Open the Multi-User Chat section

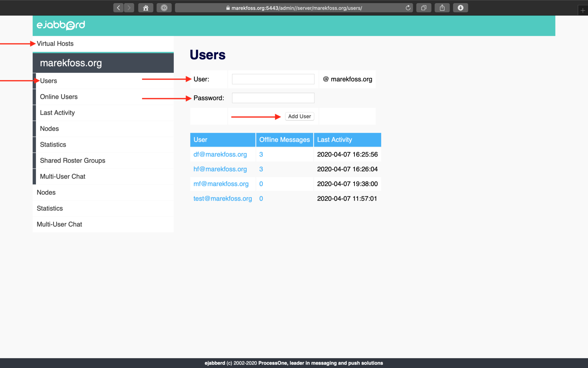click(x=63, y=176)
